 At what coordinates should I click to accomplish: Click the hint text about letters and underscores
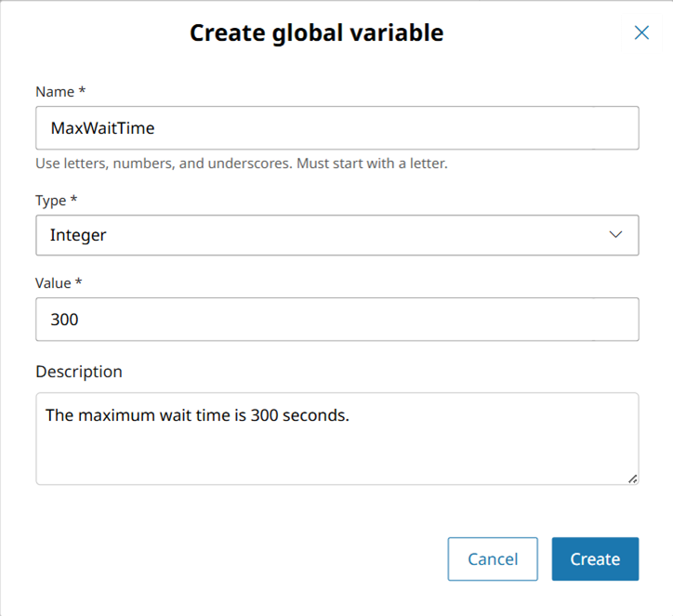click(x=241, y=164)
